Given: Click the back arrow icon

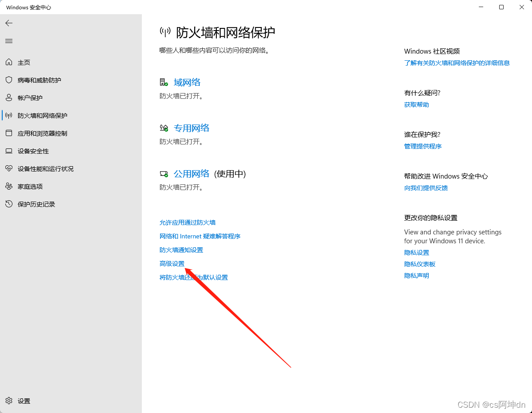Looking at the screenshot, I should [9, 23].
